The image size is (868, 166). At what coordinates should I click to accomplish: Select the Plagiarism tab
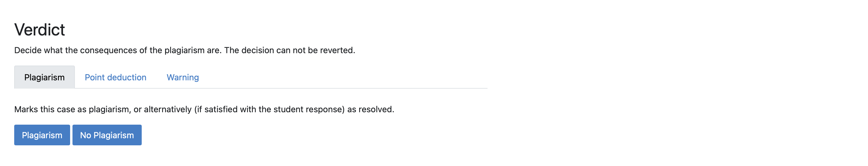click(44, 77)
